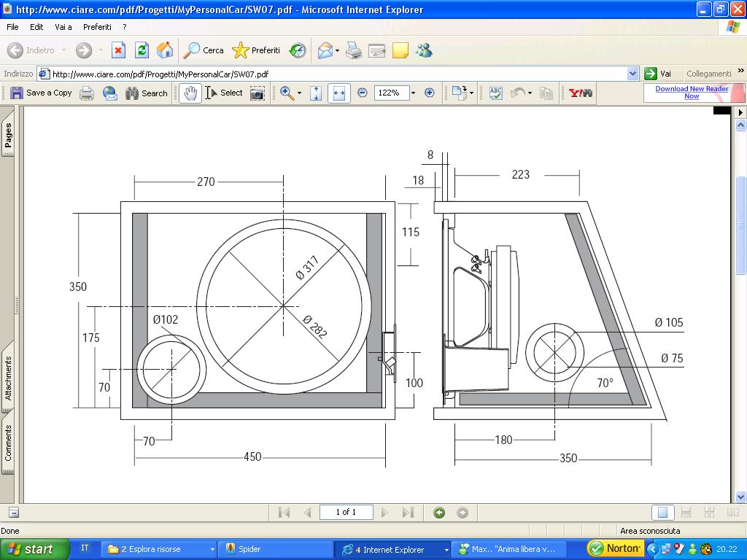Image resolution: width=747 pixels, height=560 pixels.
Task: Select the Fit Width view icon
Action: (338, 93)
